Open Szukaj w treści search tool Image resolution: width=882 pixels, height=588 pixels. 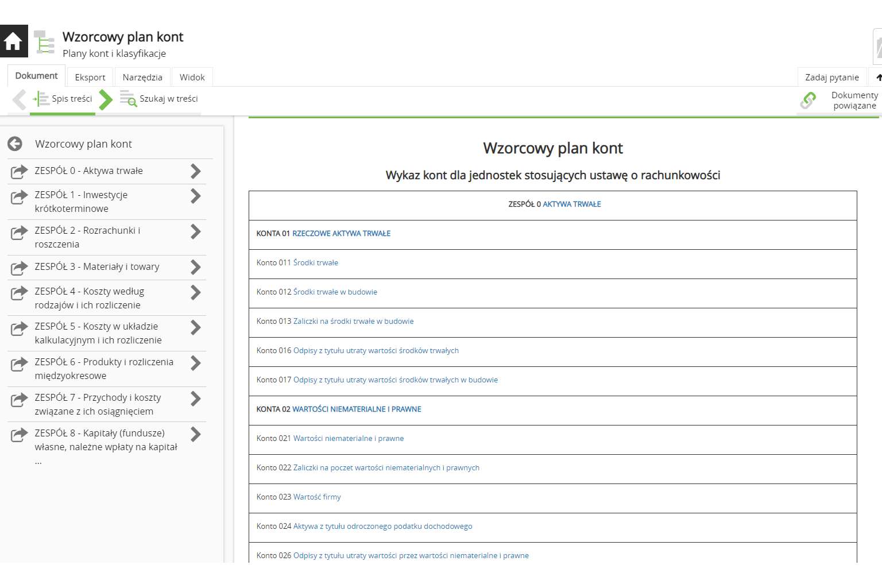pos(160,99)
